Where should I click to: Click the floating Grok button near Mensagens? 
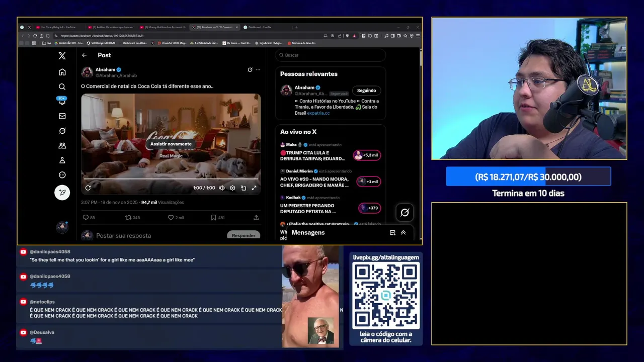pos(405,213)
